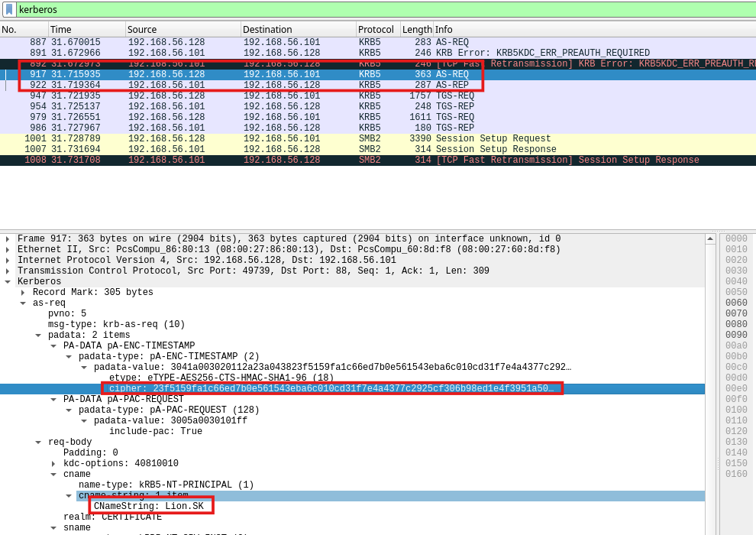Expand the Ethernet II section
Image resolution: width=756 pixels, height=535 pixels.
pos(8,250)
